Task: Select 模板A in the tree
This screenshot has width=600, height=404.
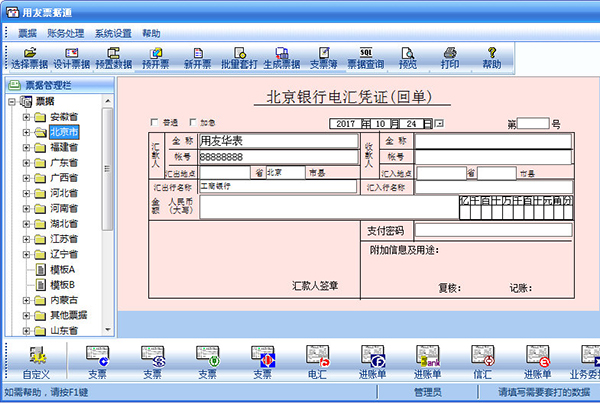Action: pos(63,270)
